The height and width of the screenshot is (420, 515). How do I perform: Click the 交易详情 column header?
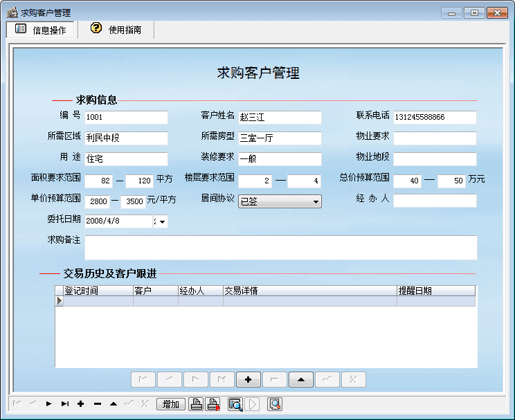[309, 291]
